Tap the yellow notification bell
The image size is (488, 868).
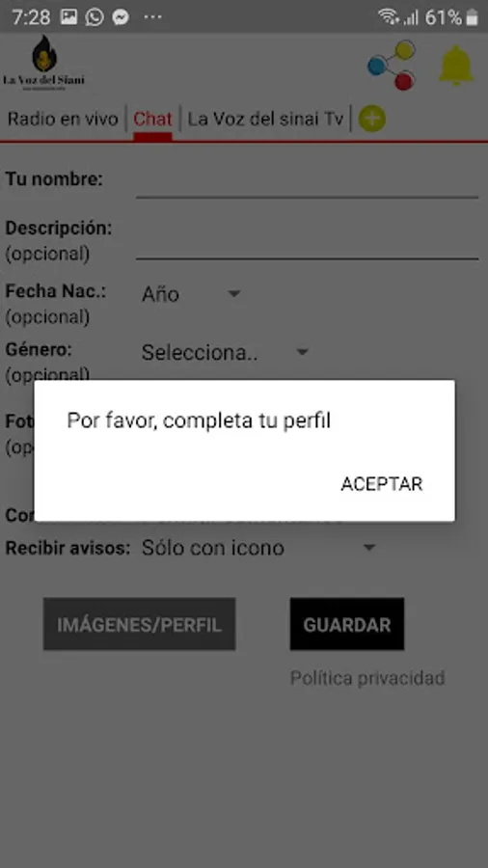pos(456,66)
